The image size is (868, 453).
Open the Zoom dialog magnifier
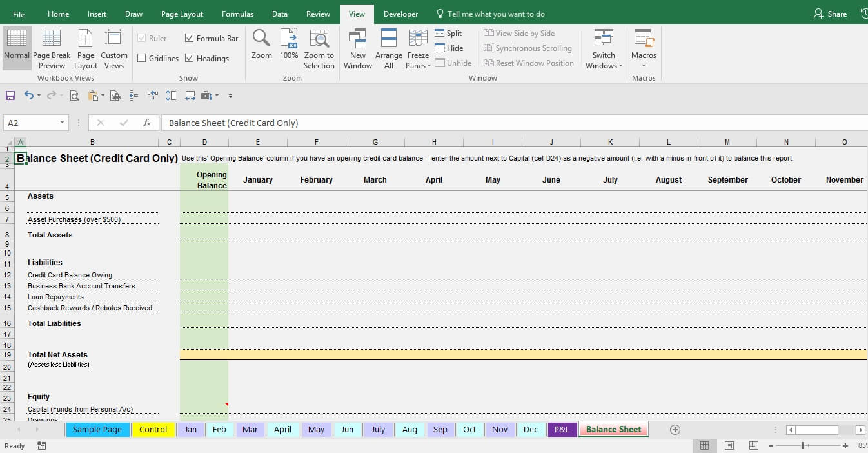point(261,45)
